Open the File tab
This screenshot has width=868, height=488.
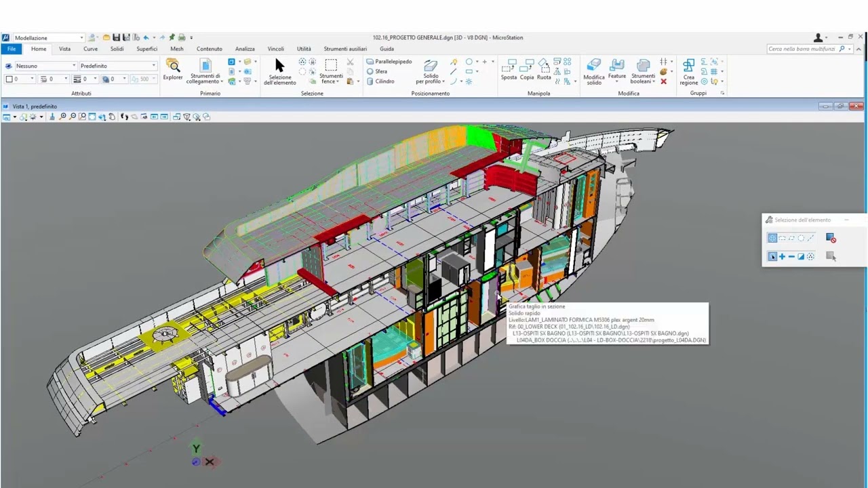pos(12,49)
